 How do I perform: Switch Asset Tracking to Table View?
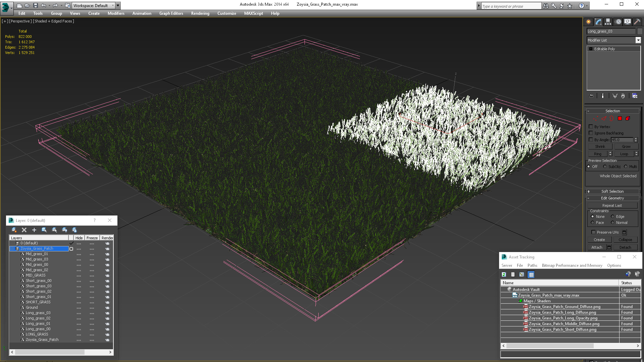pyautogui.click(x=531, y=275)
